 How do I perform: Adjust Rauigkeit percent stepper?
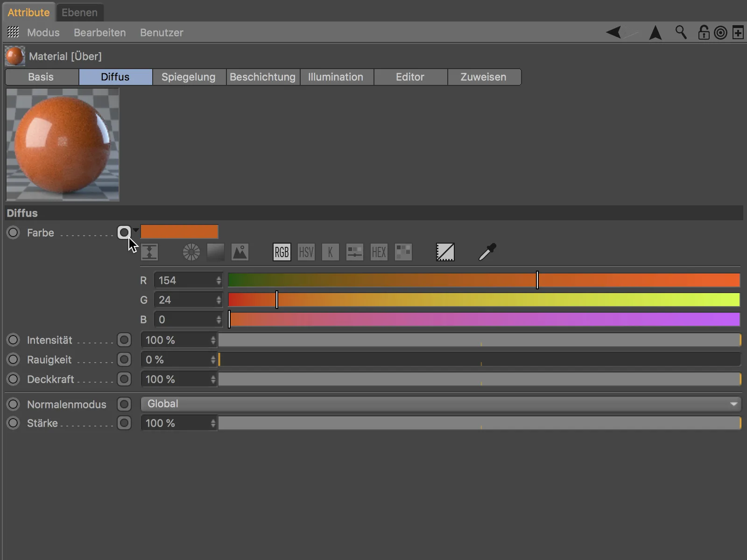213,360
